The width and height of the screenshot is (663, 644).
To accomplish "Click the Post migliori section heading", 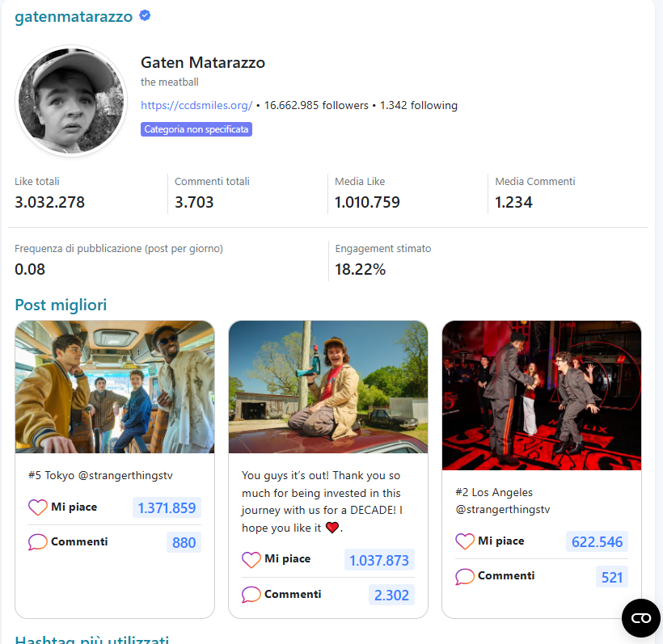I will (x=61, y=305).
